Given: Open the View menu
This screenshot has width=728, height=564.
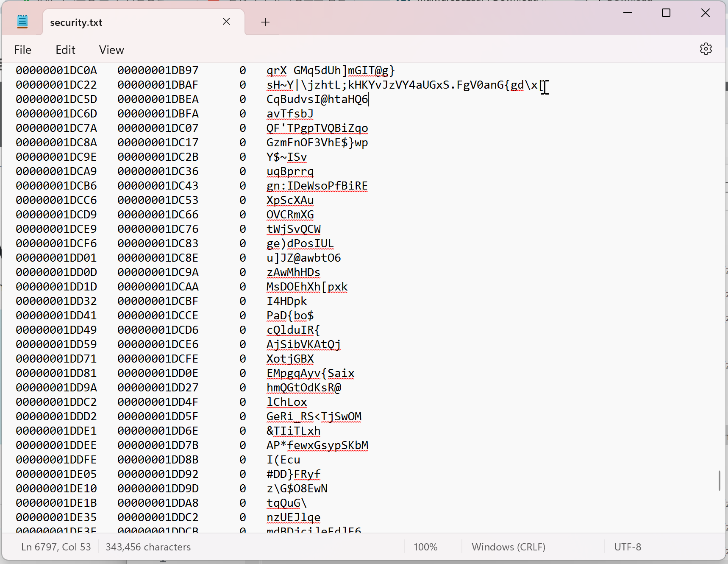Looking at the screenshot, I should point(111,50).
